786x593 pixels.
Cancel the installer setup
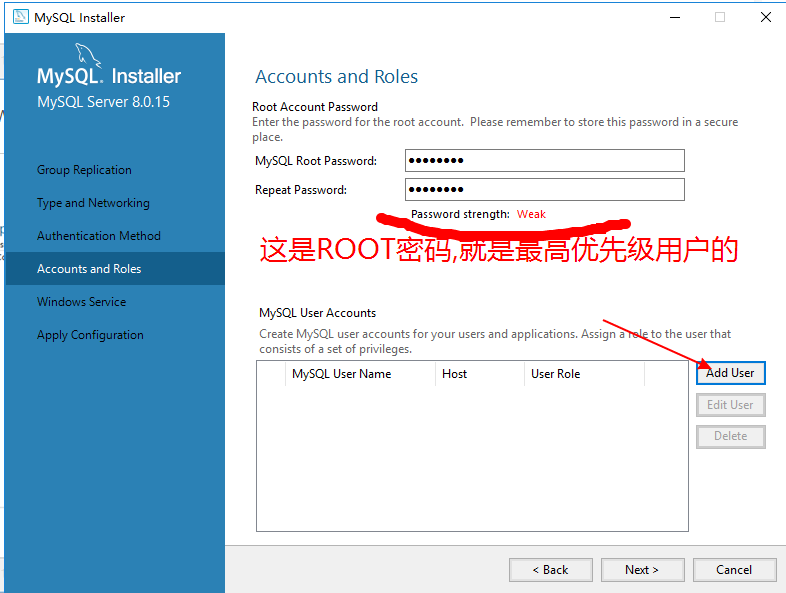[734, 570]
